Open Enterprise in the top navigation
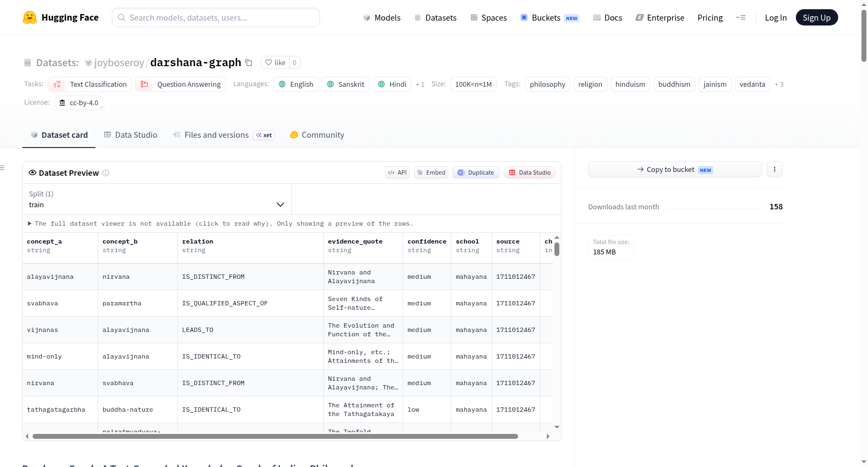Viewport: 868px width, 467px height. click(x=660, y=17)
